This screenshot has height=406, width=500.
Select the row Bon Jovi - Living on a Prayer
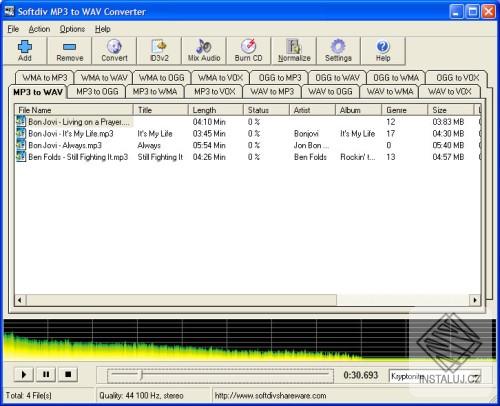pyautogui.click(x=248, y=122)
